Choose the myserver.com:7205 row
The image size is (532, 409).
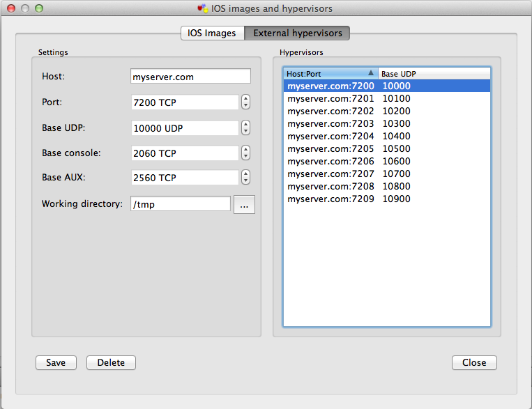tap(330, 148)
